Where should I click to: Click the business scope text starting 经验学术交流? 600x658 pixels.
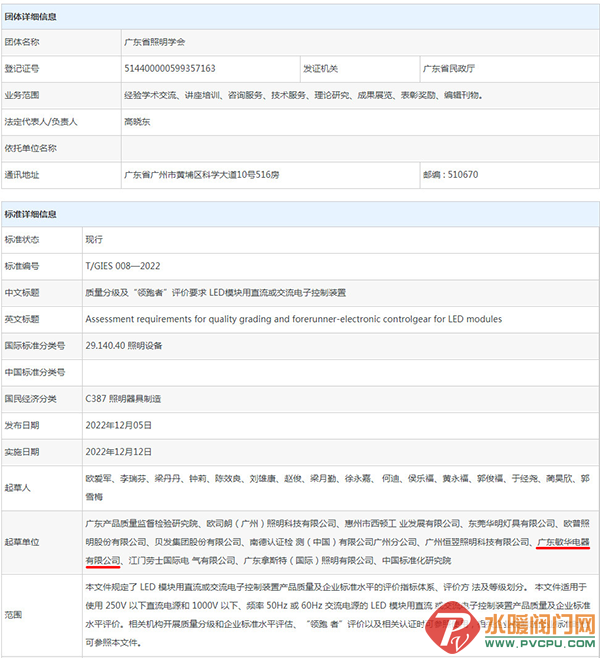(303, 95)
